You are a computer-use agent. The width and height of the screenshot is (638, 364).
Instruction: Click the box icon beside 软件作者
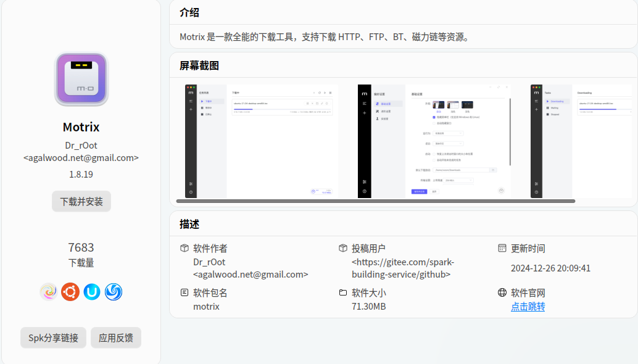[x=184, y=248]
